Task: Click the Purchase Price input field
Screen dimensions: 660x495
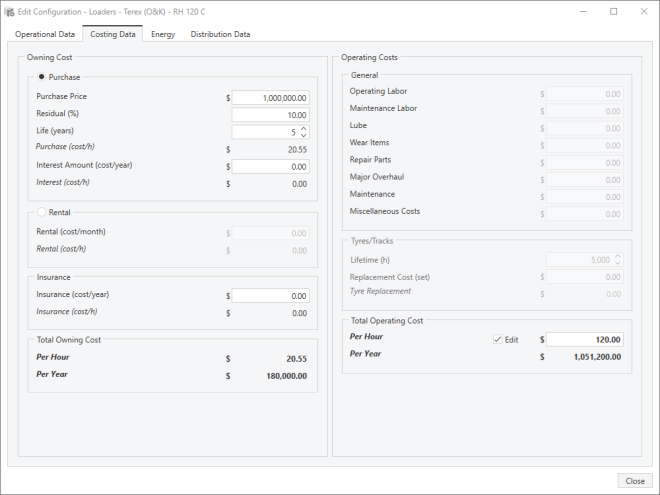Action: point(271,98)
